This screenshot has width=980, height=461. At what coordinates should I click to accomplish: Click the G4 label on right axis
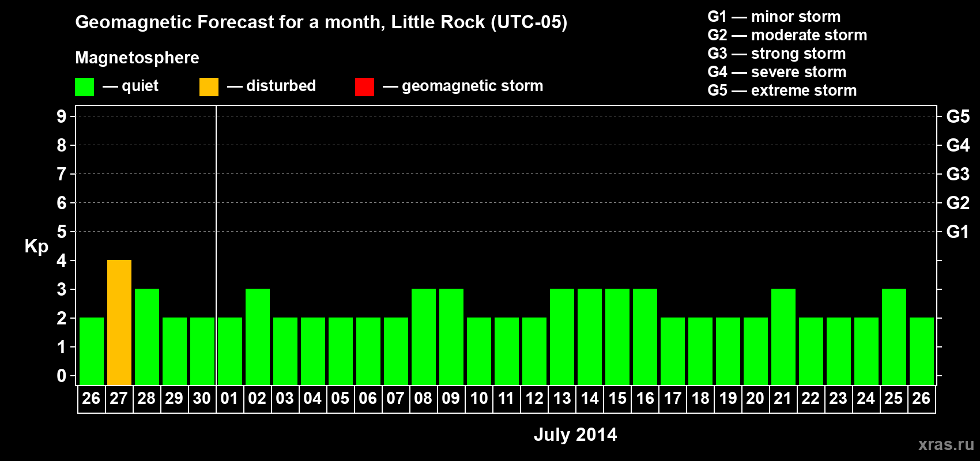(x=958, y=145)
